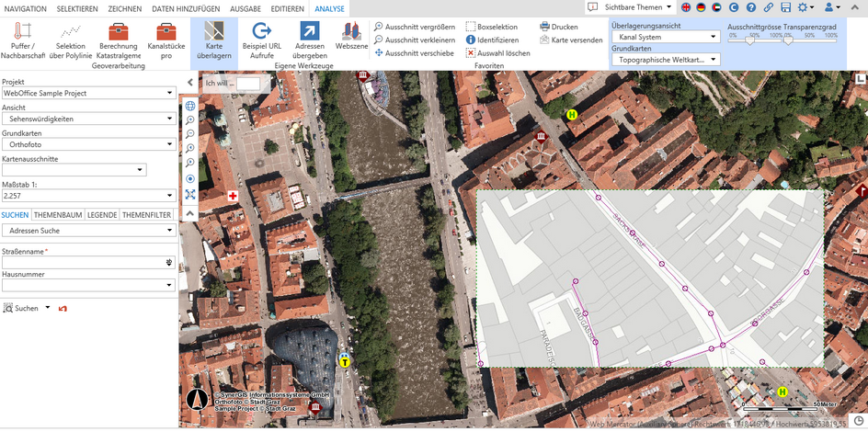Activate Selektion über Polylinie tool
The height and width of the screenshot is (443, 868).
(x=71, y=42)
